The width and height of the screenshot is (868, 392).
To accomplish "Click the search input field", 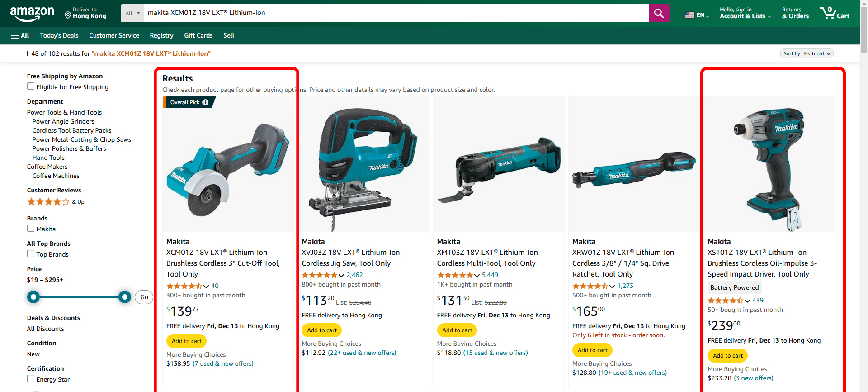I will (x=396, y=13).
